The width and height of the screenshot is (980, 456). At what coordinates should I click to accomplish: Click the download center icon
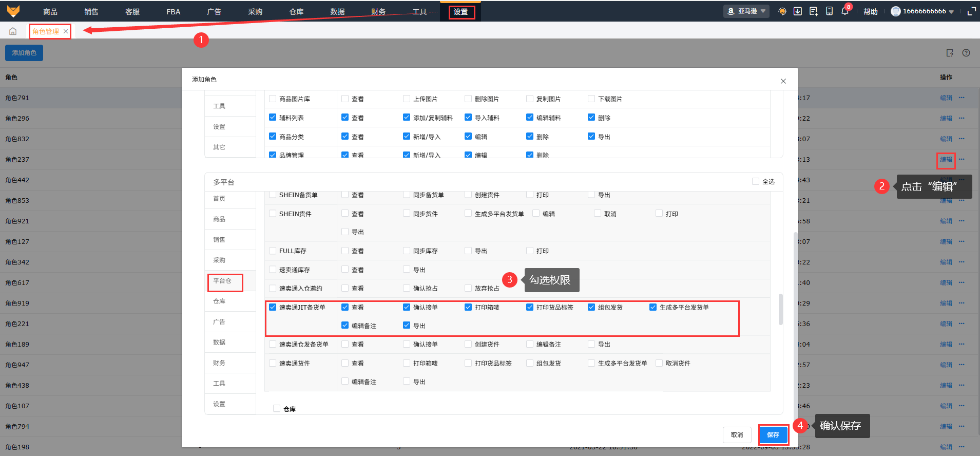tap(798, 11)
